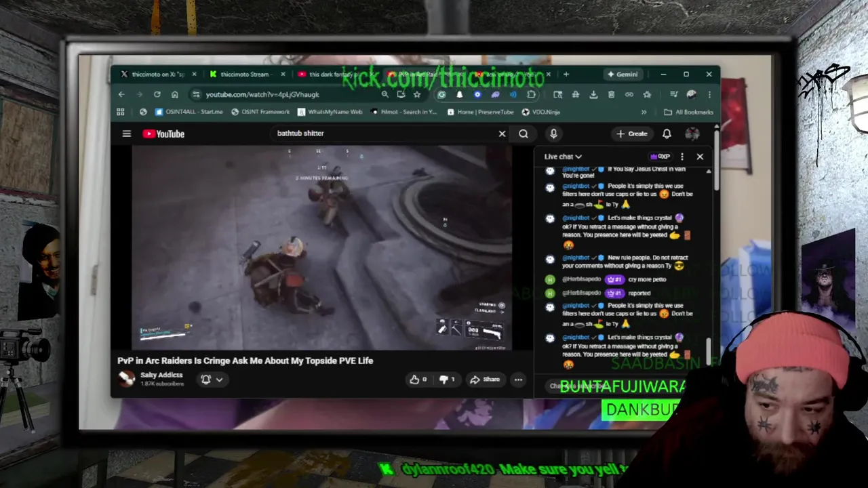Open the YouTube hamburger guide menu
This screenshot has width=868, height=488.
[x=126, y=134]
